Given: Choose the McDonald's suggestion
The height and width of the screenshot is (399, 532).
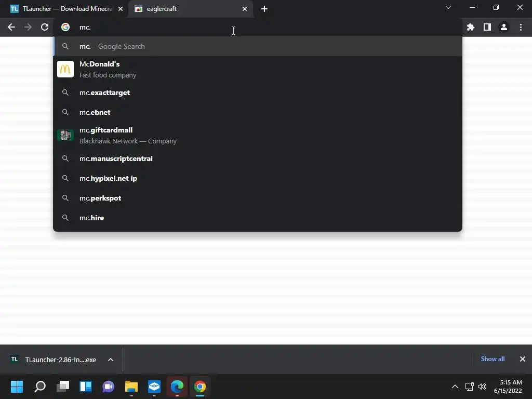Looking at the screenshot, I should (x=258, y=69).
